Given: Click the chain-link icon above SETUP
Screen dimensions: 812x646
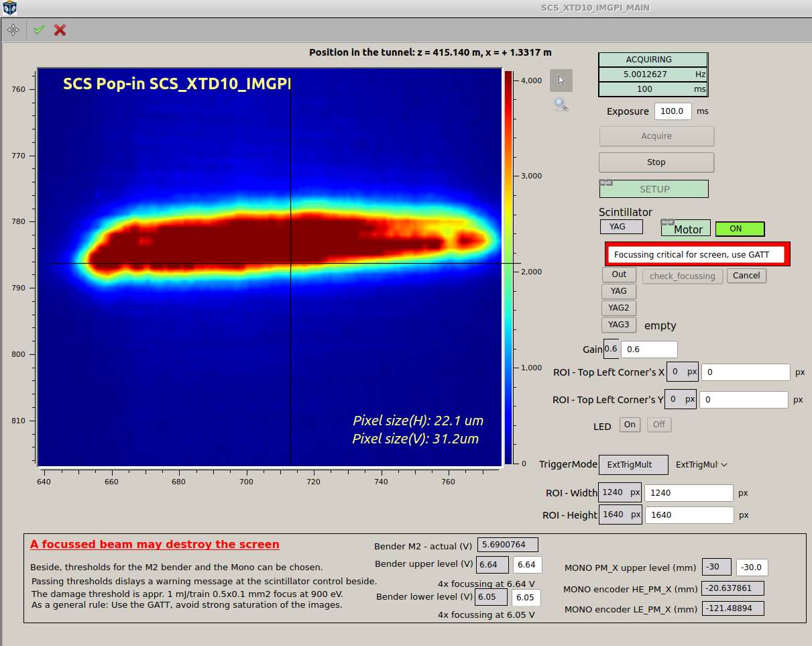Looking at the screenshot, I should point(605,182).
